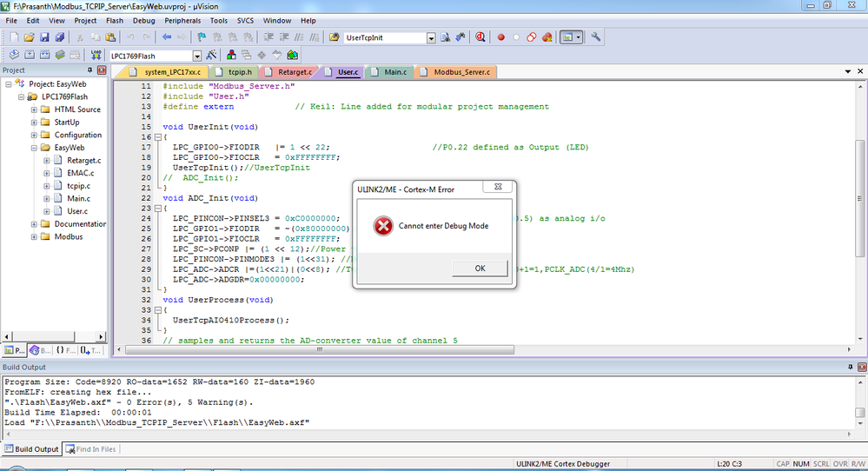Click the kill all breakpoints icon
This screenshot has width=868, height=471.
tap(547, 37)
